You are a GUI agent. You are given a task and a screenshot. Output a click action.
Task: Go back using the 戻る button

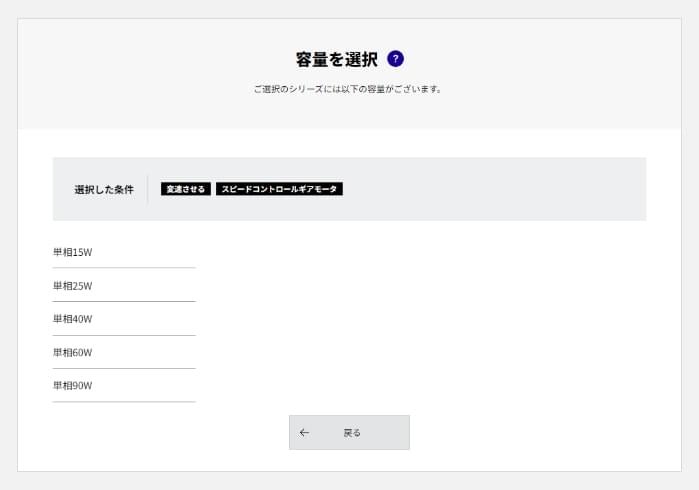349,432
